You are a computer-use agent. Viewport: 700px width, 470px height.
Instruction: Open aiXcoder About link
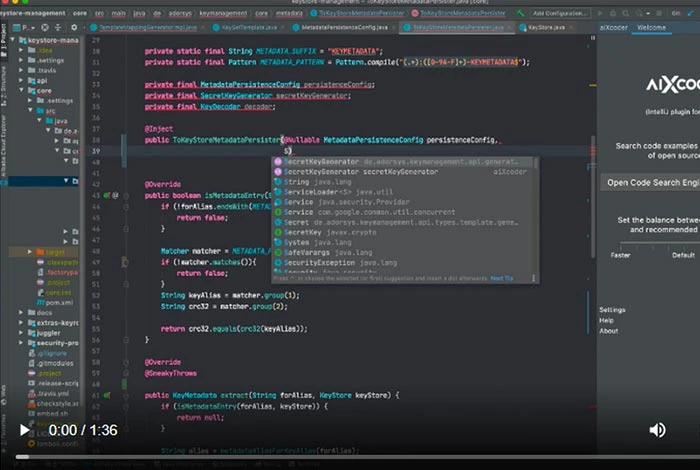pos(609,331)
